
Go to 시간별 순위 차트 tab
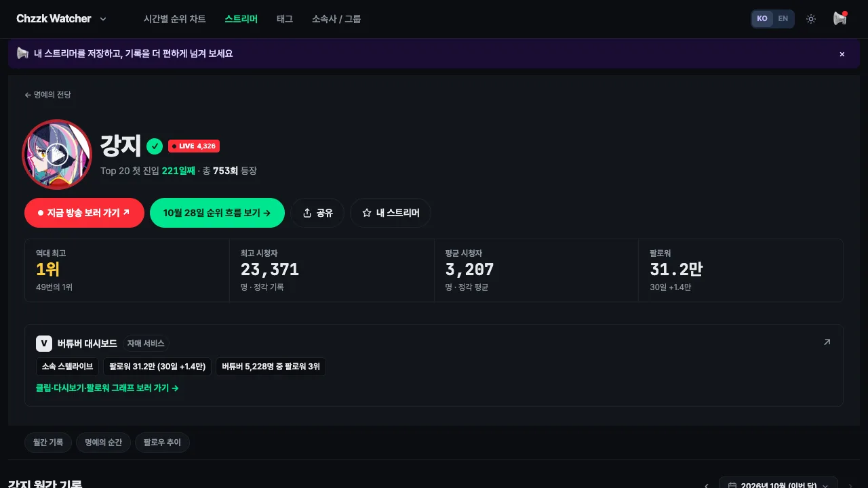(175, 19)
